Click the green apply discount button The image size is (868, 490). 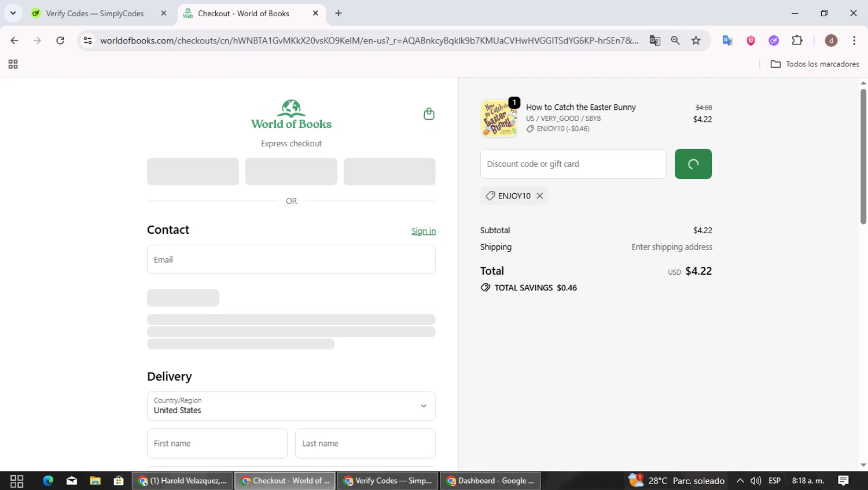[693, 164]
